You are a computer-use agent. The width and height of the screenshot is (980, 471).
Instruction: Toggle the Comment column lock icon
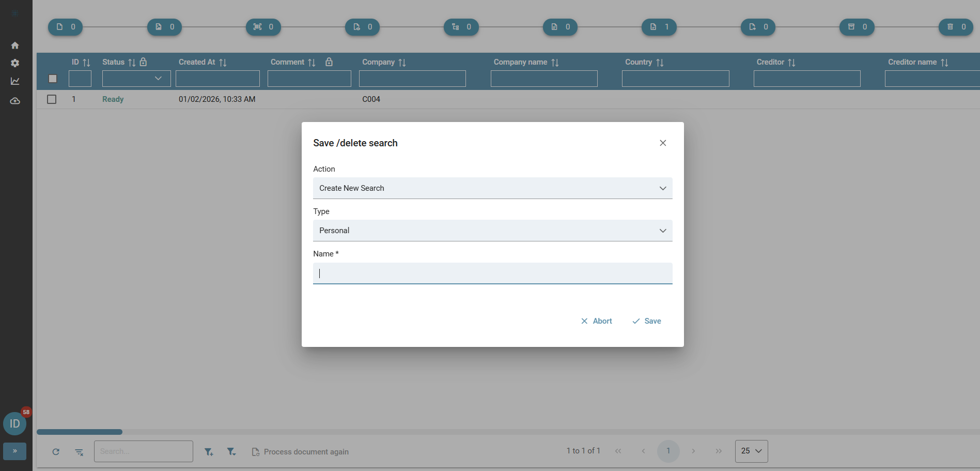(329, 62)
